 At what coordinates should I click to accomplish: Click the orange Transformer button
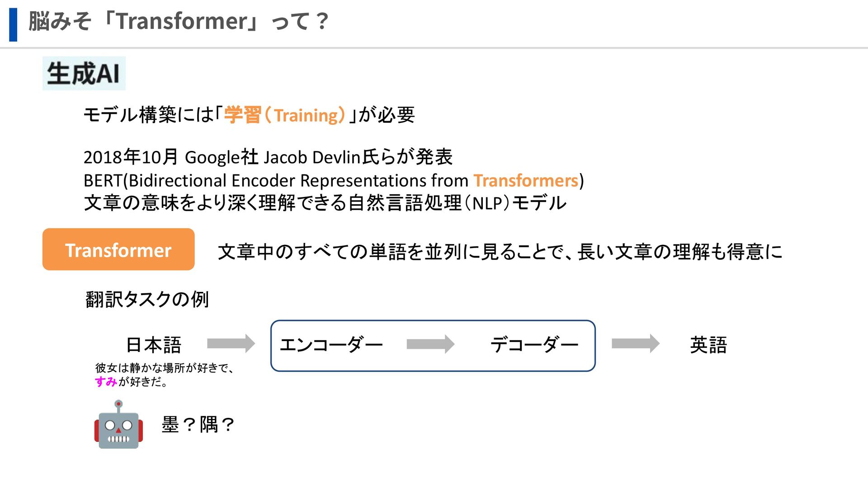click(x=118, y=249)
